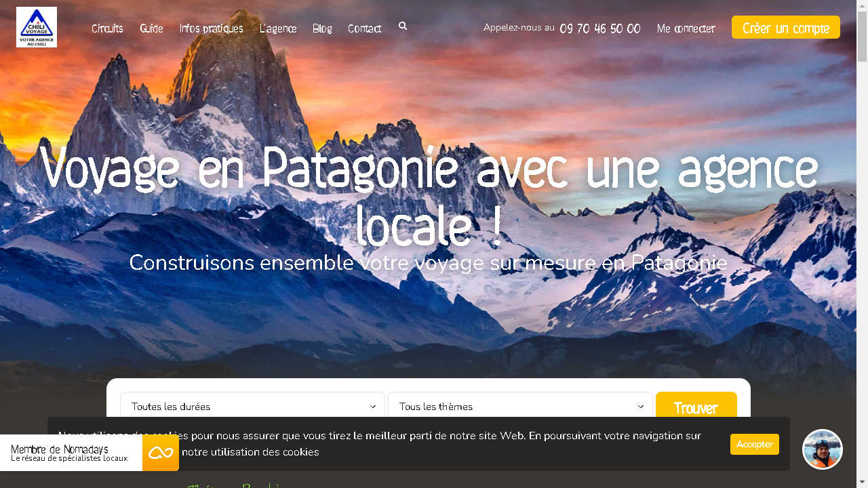
Task: Expand the Tous les thèmes dropdown
Action: tap(520, 406)
